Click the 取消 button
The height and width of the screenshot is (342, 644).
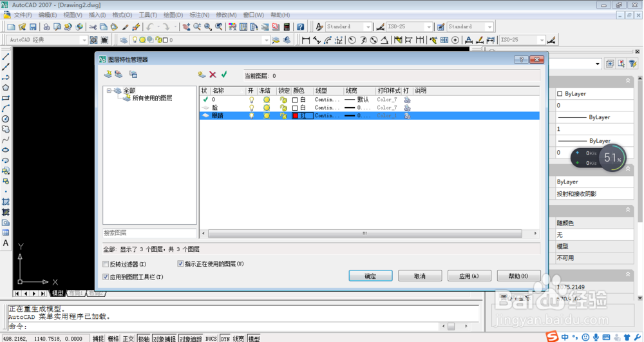coord(420,276)
